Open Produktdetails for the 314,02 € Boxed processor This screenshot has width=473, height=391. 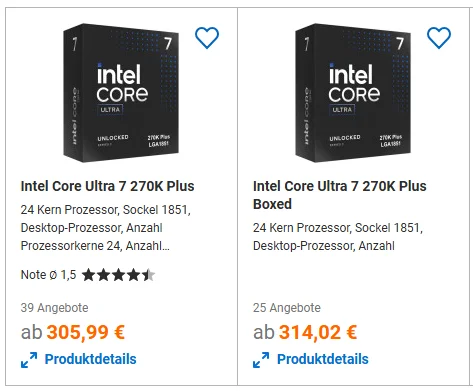tap(323, 359)
